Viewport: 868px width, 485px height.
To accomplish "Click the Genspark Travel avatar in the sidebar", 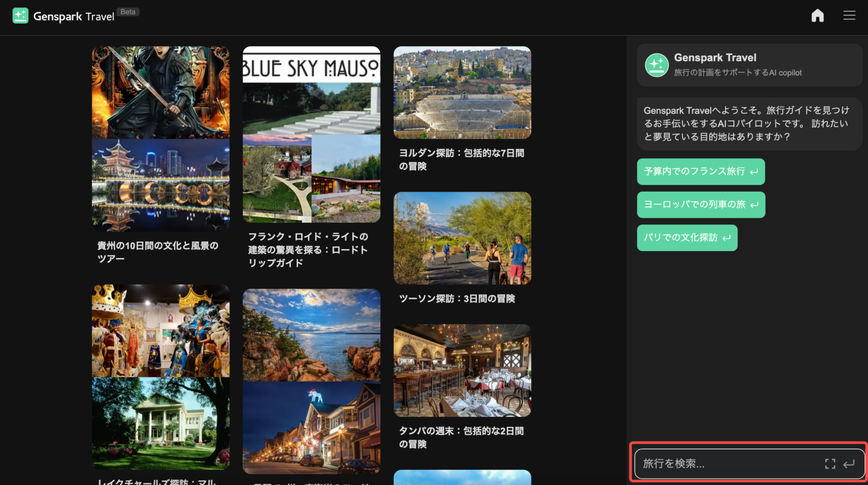I will [x=657, y=65].
